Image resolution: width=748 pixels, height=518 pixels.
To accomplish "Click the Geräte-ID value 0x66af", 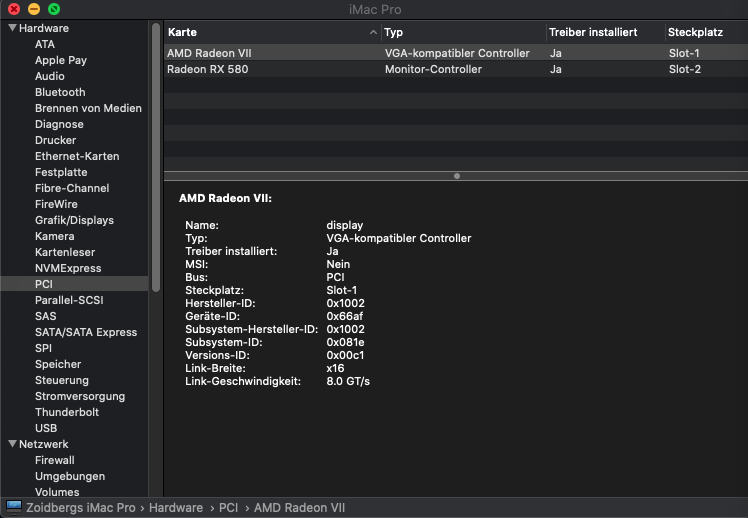I will point(344,316).
